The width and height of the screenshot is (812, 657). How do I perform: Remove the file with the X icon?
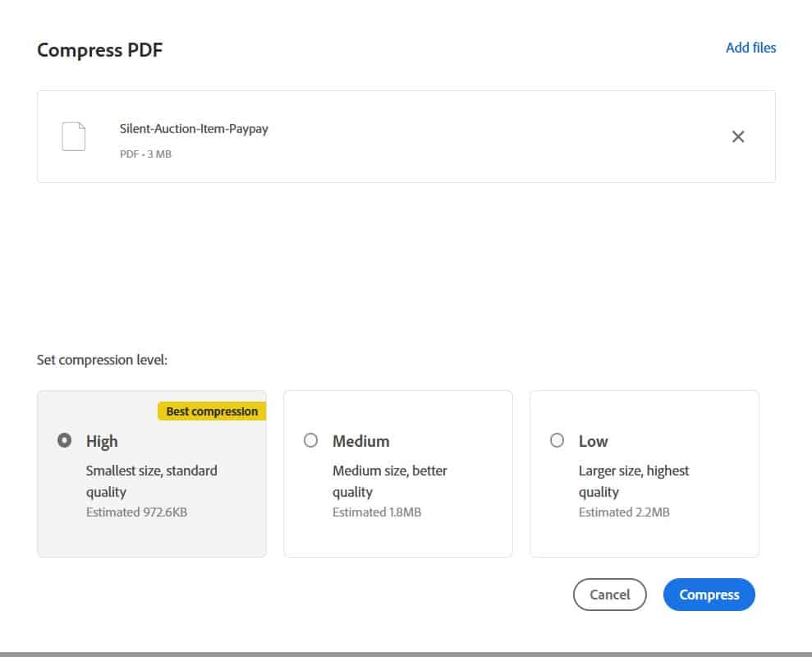coord(738,136)
